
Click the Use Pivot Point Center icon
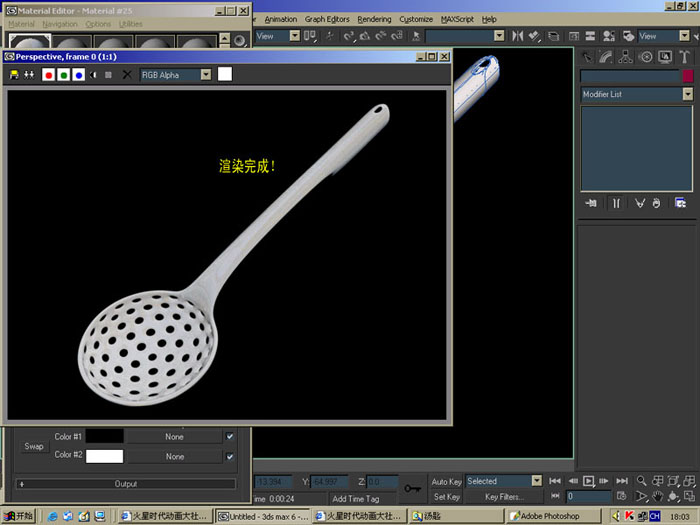tap(310, 36)
